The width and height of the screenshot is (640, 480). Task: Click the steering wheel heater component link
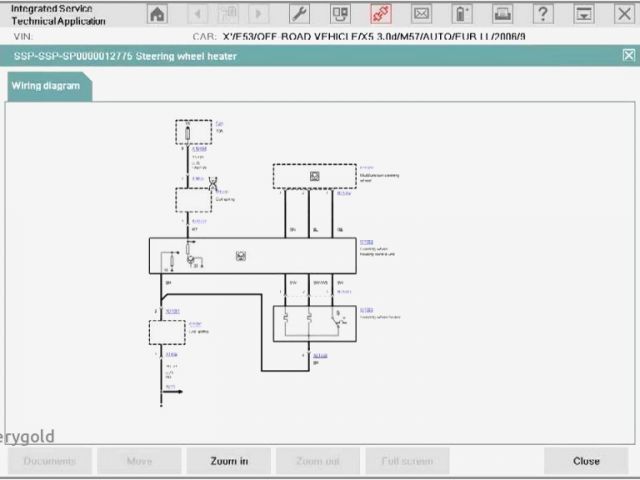[366, 310]
